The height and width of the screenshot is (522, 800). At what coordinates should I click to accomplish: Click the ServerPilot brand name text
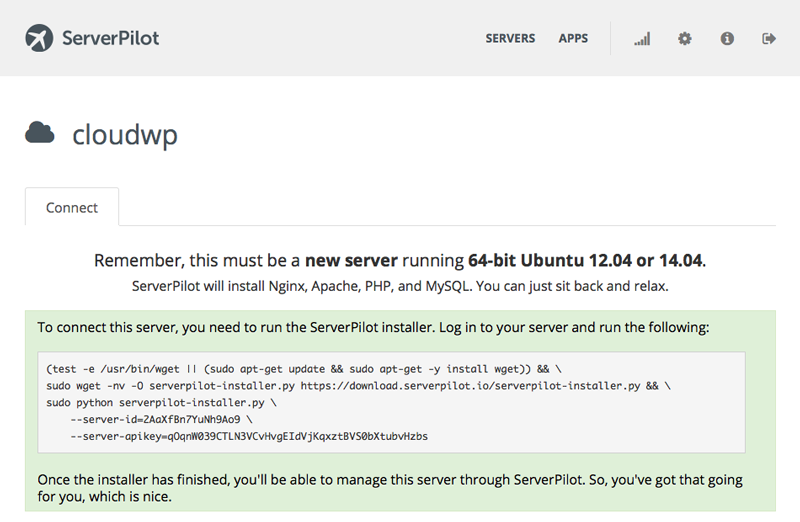(x=111, y=38)
